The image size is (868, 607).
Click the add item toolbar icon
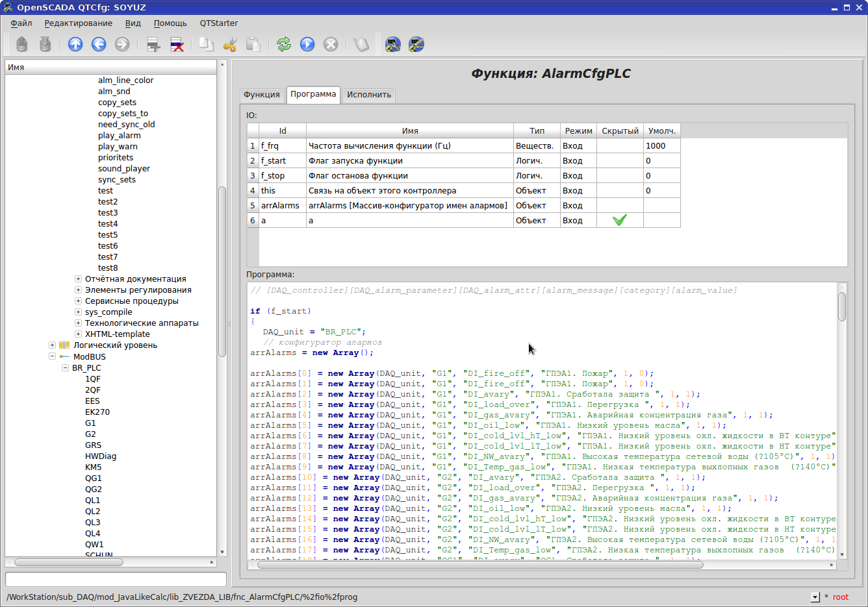(x=153, y=44)
